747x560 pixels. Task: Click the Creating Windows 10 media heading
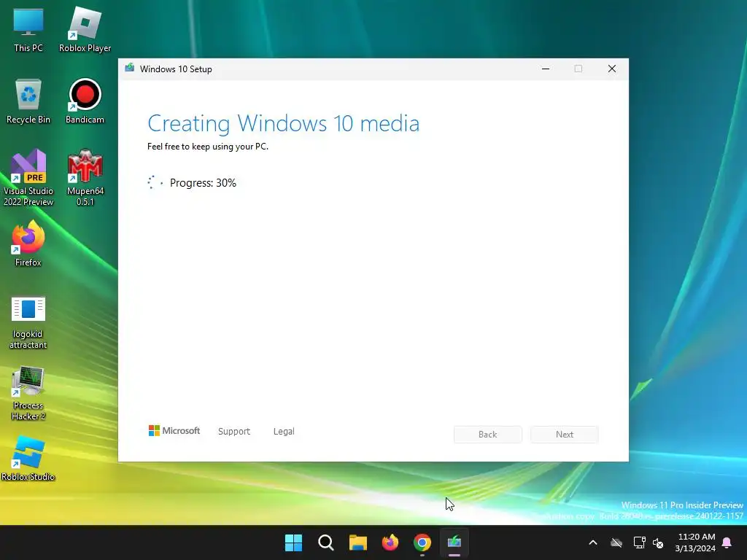pos(284,123)
